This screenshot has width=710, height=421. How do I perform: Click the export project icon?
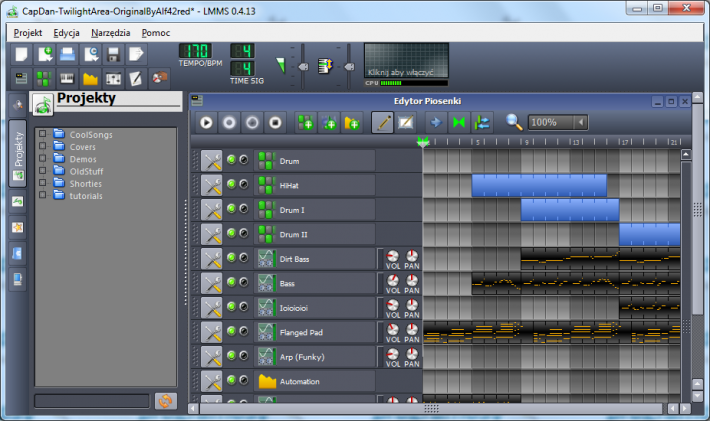(136, 54)
